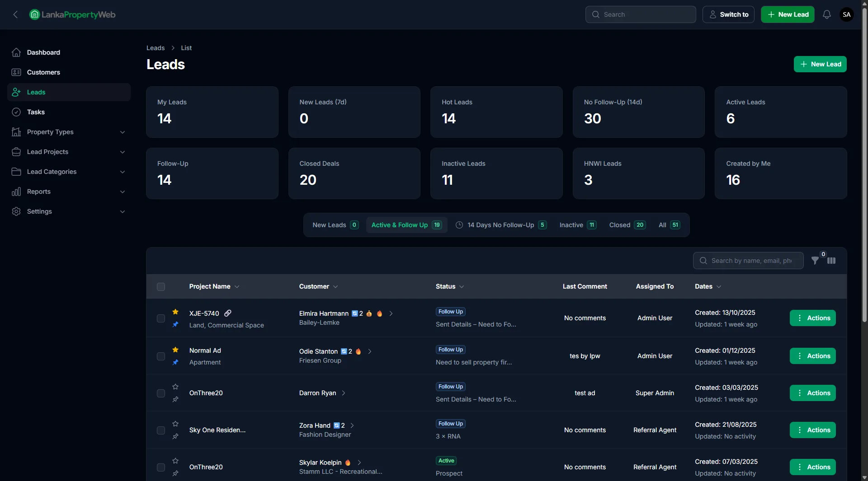Open the SA user avatar menu
Viewport: 868px width, 481px height.
[x=846, y=14]
